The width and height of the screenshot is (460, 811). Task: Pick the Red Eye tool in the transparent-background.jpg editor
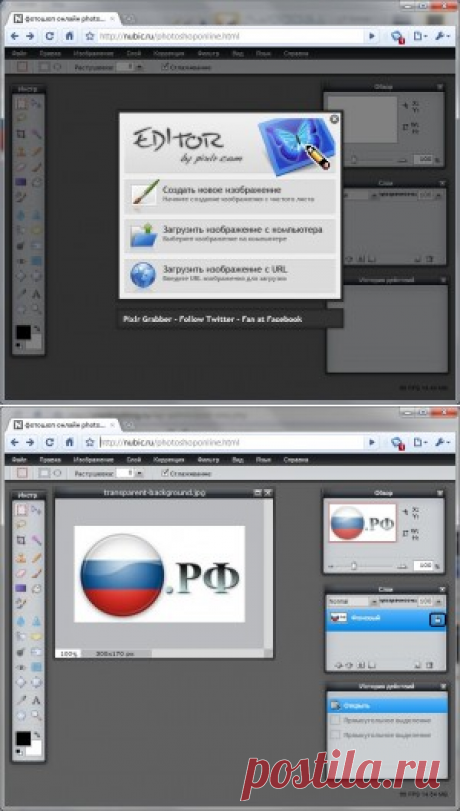click(x=21, y=667)
